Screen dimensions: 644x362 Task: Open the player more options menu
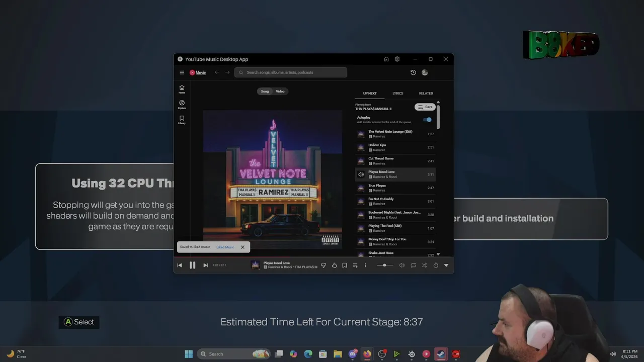(x=365, y=265)
